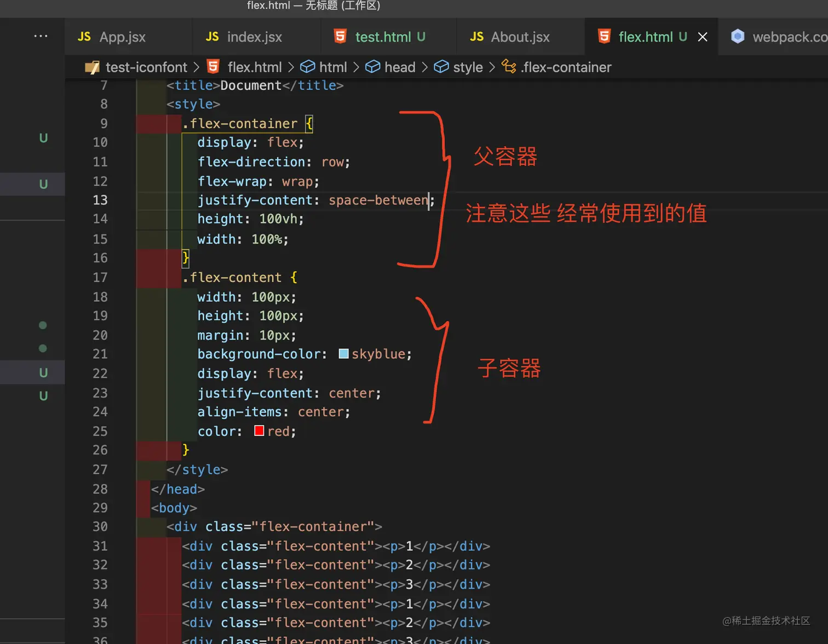Click 'space-between' value on line 13
This screenshot has width=828, height=644.
coord(378,200)
